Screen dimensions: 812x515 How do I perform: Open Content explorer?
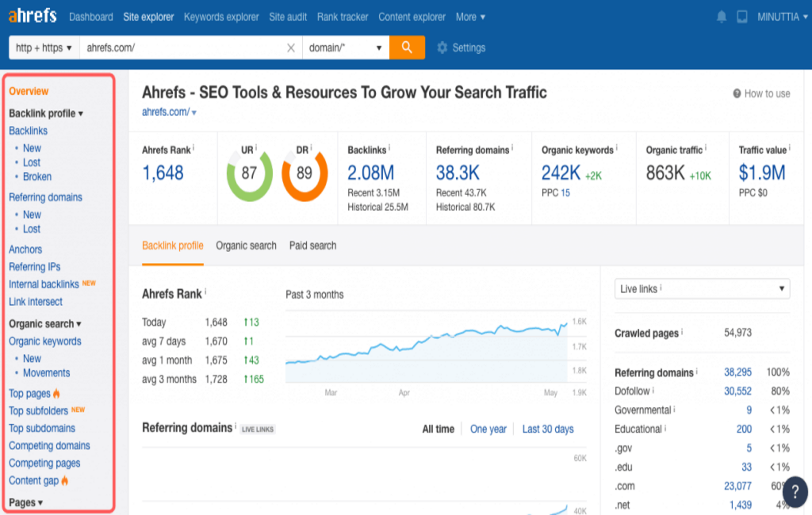tap(412, 17)
